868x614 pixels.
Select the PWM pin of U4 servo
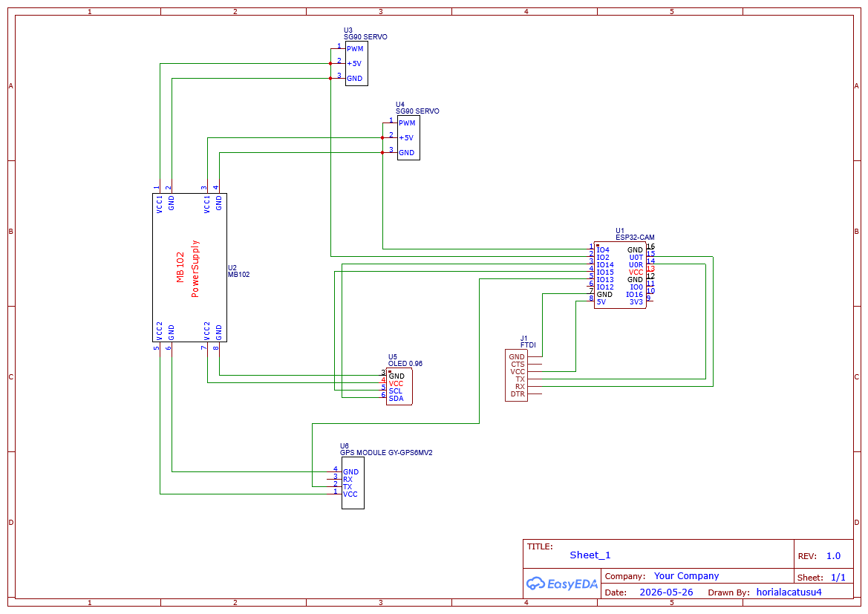[407, 123]
